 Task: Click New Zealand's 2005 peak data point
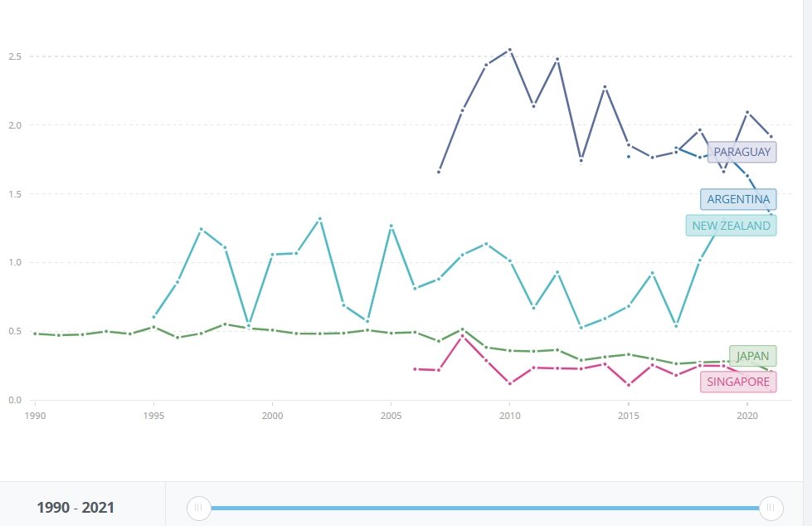point(391,226)
